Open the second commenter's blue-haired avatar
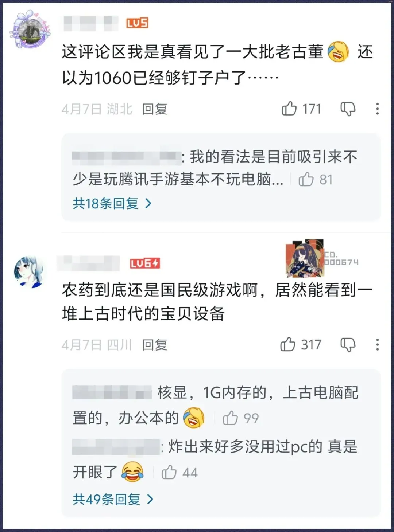The width and height of the screenshot is (394, 532). click(29, 272)
